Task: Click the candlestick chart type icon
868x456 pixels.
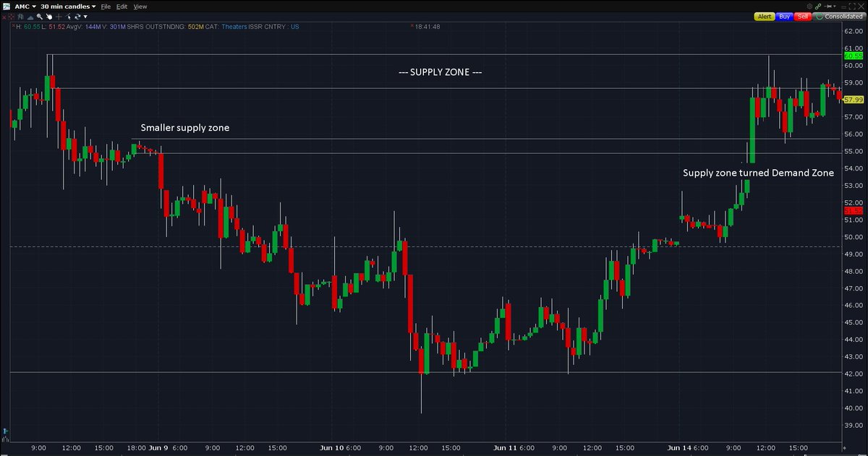Action: (21, 17)
